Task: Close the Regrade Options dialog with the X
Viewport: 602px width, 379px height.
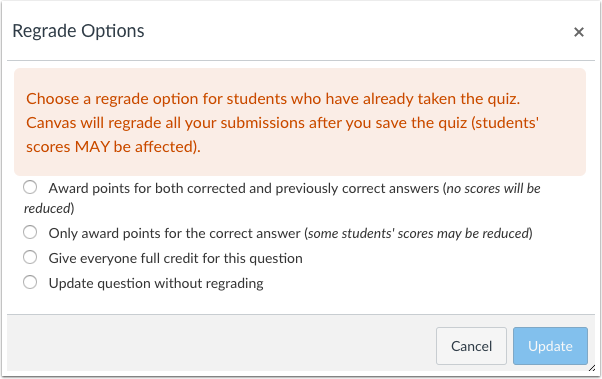Action: [579, 32]
